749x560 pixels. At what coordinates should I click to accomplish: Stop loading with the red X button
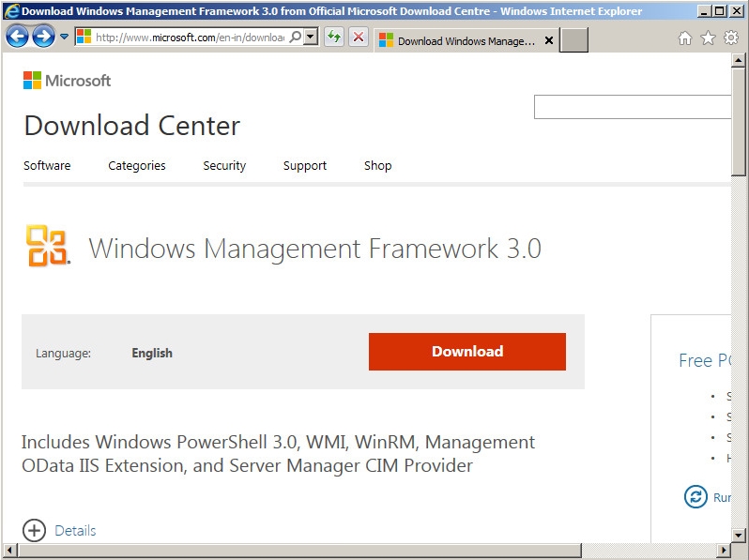tap(359, 37)
